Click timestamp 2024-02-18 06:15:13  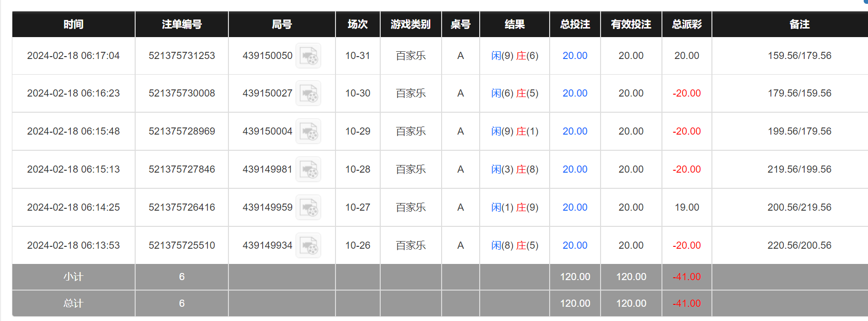[73, 169]
